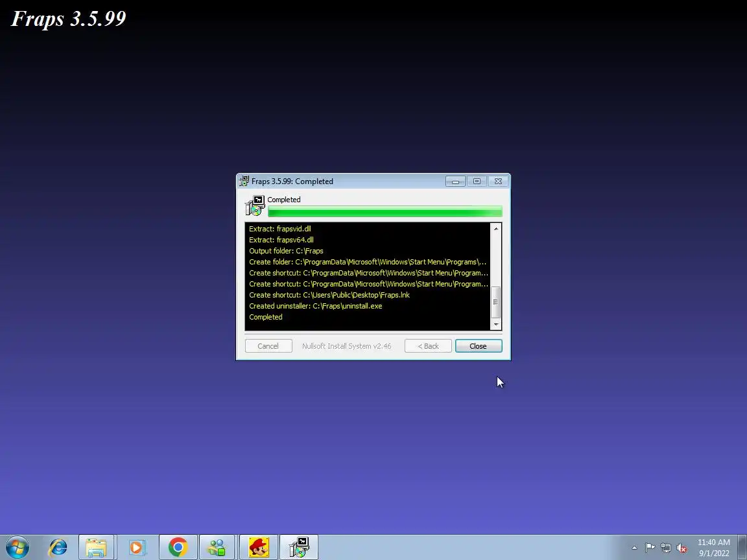Click the Fraps installer taskbar icon

point(299,548)
